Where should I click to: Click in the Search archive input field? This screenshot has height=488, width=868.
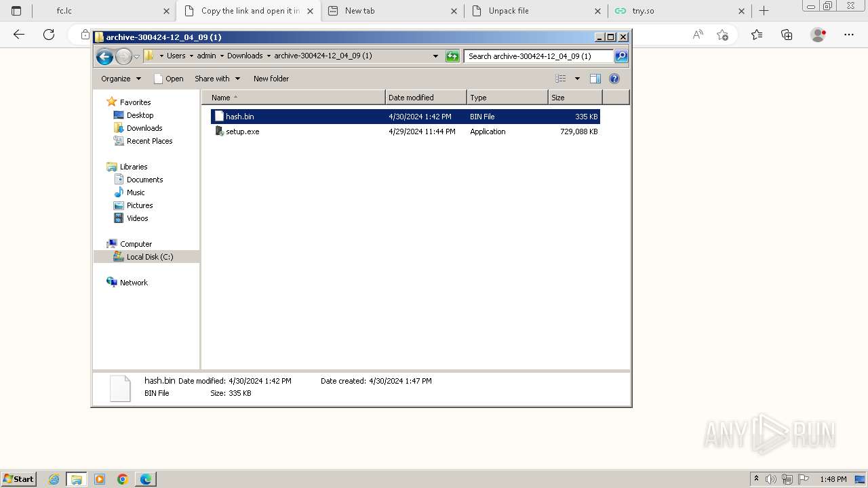539,56
